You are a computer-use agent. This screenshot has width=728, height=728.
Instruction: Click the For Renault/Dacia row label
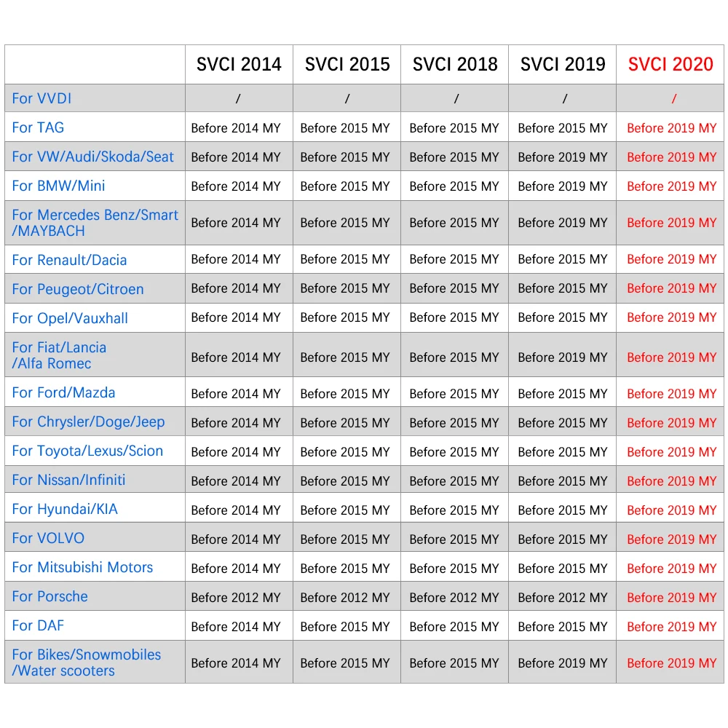pos(69,260)
